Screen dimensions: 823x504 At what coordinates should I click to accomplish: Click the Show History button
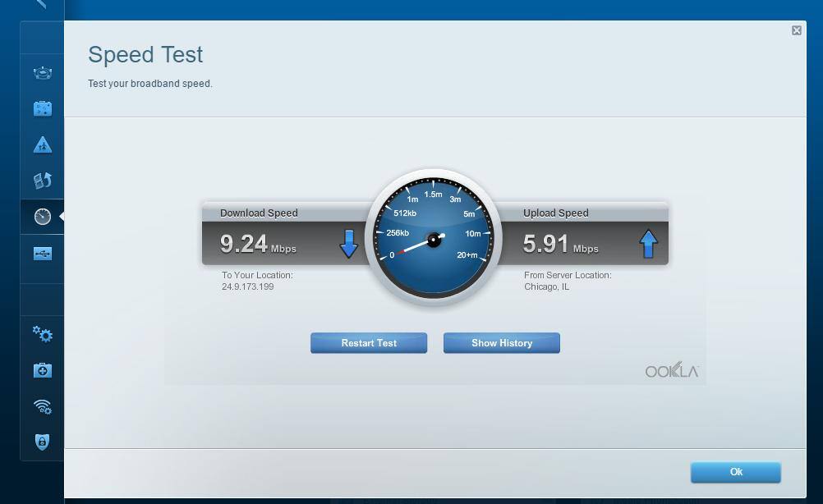tap(502, 343)
